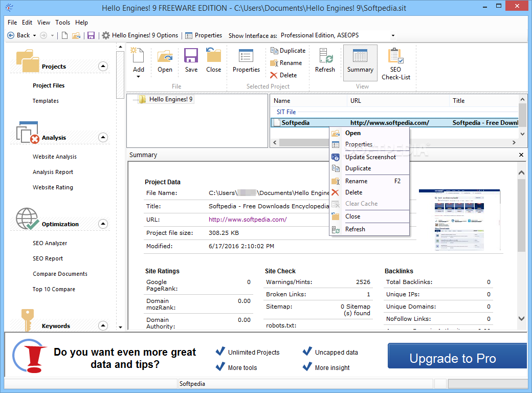Screen dimensions: 532x393
Task: Open the Help menu
Action: tap(81, 23)
